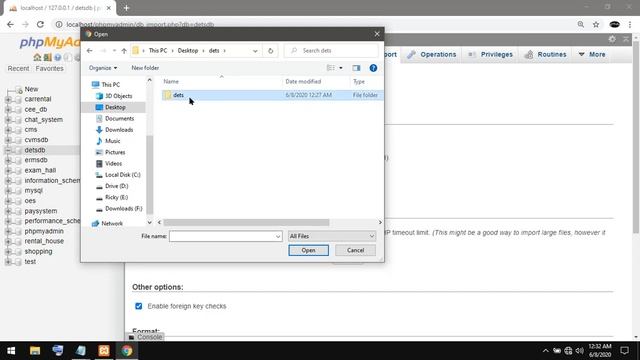Expand the File name history dropdown

pyautogui.click(x=278, y=236)
